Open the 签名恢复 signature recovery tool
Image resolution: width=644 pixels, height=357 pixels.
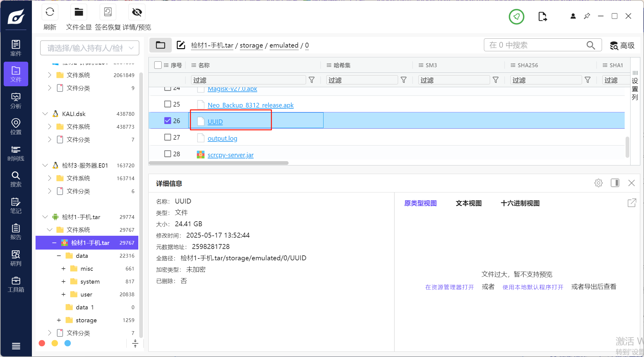(x=108, y=12)
